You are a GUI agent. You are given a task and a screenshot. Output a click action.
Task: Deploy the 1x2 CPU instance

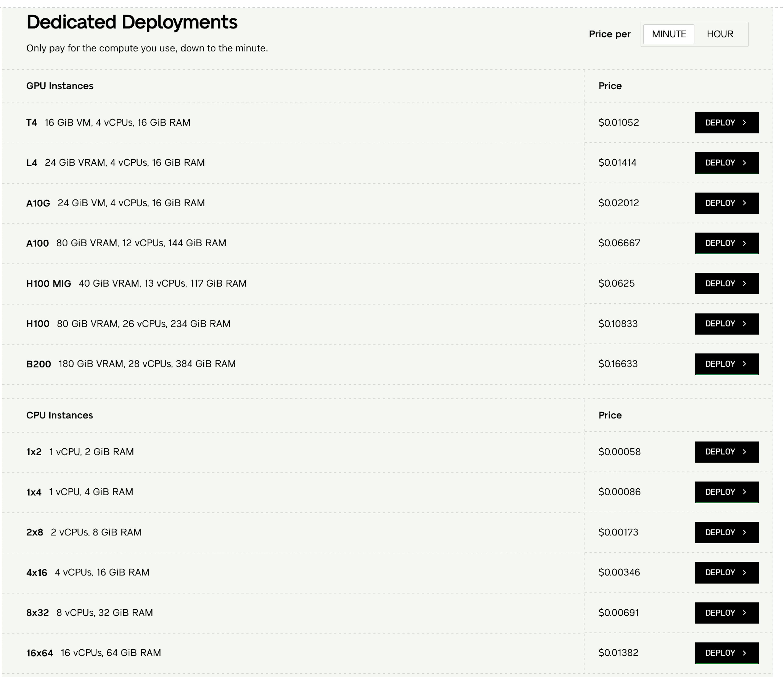tap(726, 452)
